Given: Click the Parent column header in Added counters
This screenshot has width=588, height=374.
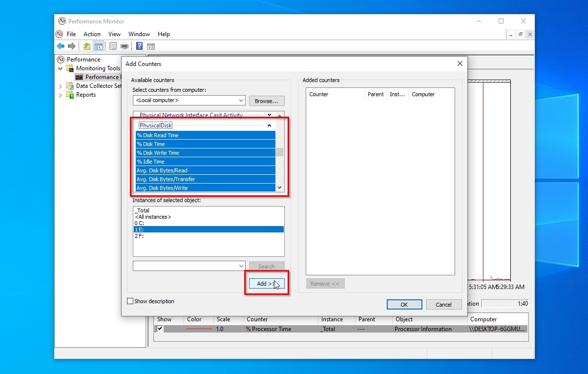Looking at the screenshot, I should (x=376, y=94).
